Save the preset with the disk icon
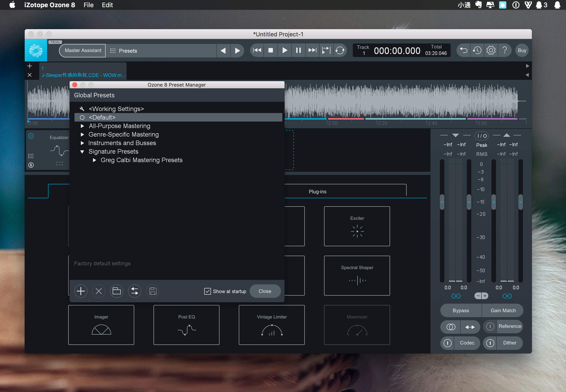The width and height of the screenshot is (566, 392). point(153,291)
